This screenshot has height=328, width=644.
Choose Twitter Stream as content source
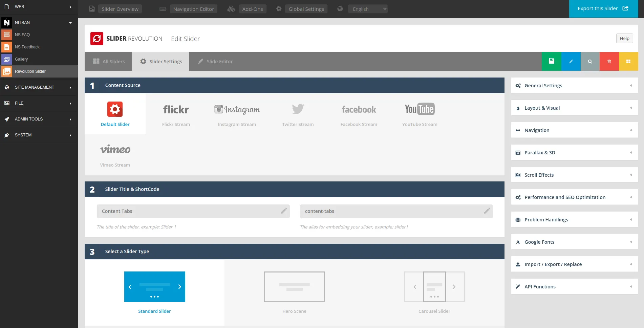[298, 114]
